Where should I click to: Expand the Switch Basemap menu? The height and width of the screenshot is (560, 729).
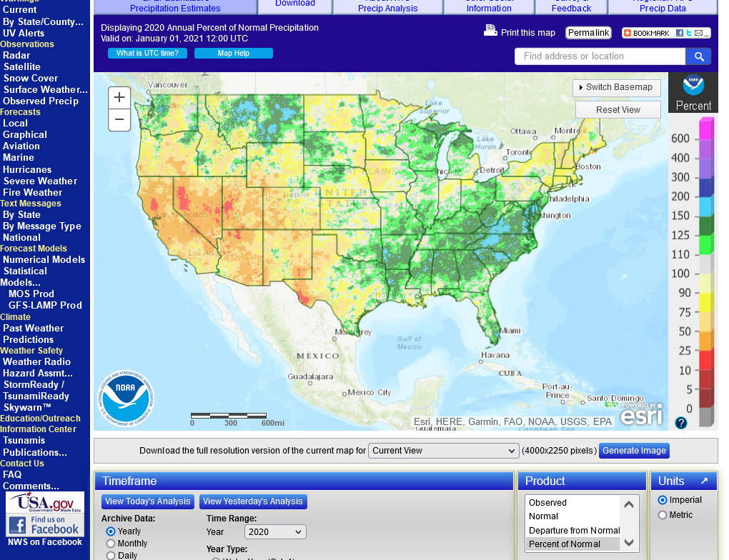617,87
